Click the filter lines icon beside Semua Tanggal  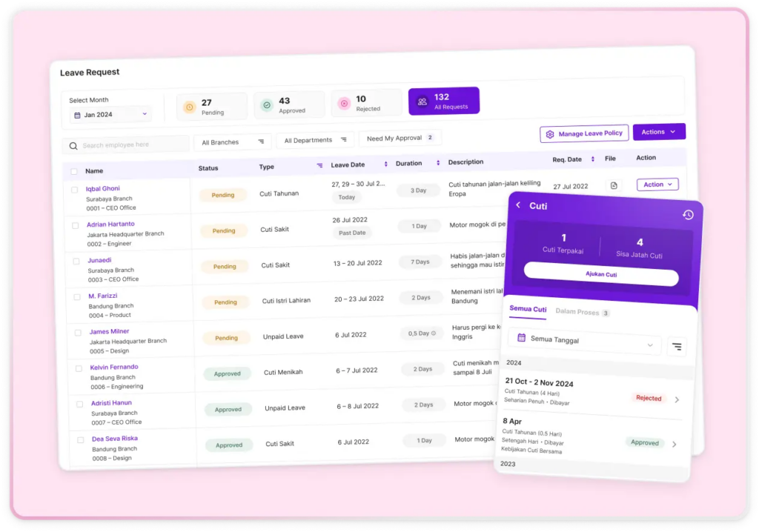[x=676, y=346]
